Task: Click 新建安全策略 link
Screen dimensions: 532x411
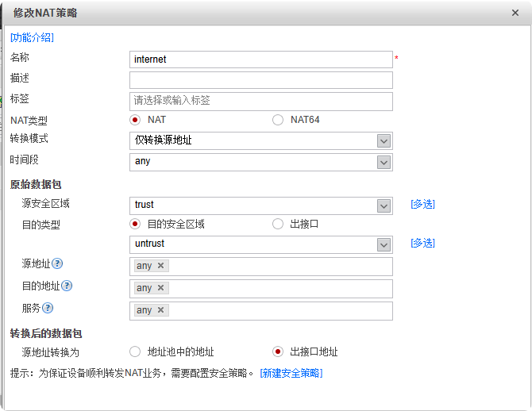Action: pos(291,373)
